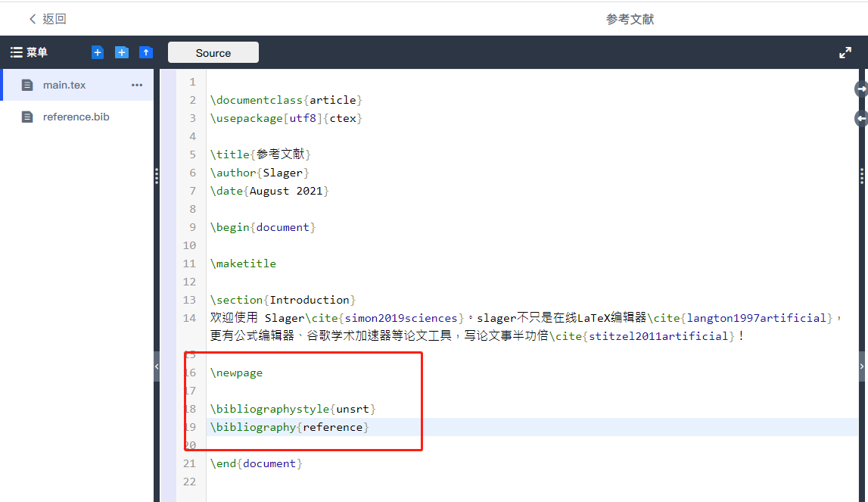Viewport: 868px width, 502px height.
Task: Click the right-arrow icon on the right edge
Action: [x=861, y=89]
